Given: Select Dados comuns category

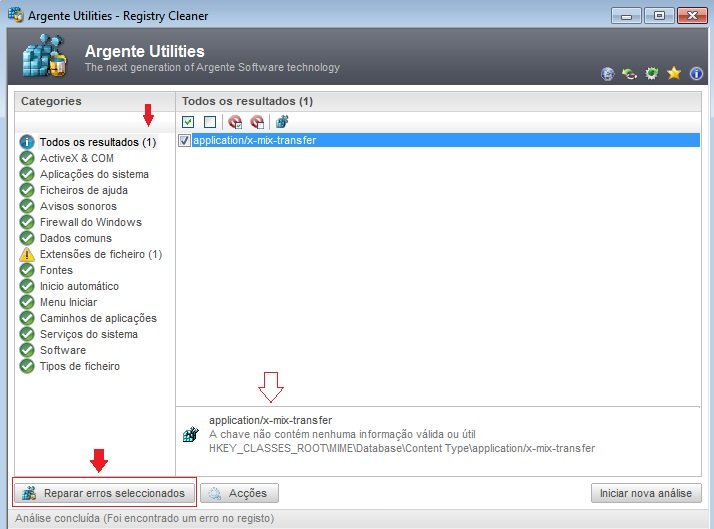Looking at the screenshot, I should point(76,238).
